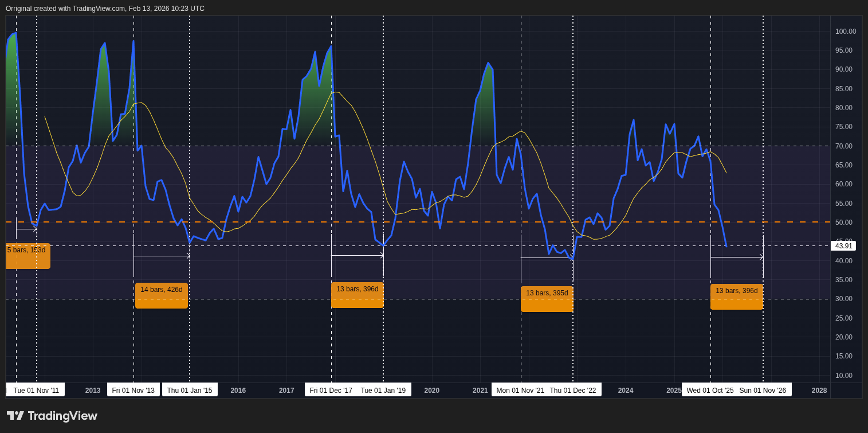Click the 2024 year label on time axis
The height and width of the screenshot is (433, 868).
point(626,391)
